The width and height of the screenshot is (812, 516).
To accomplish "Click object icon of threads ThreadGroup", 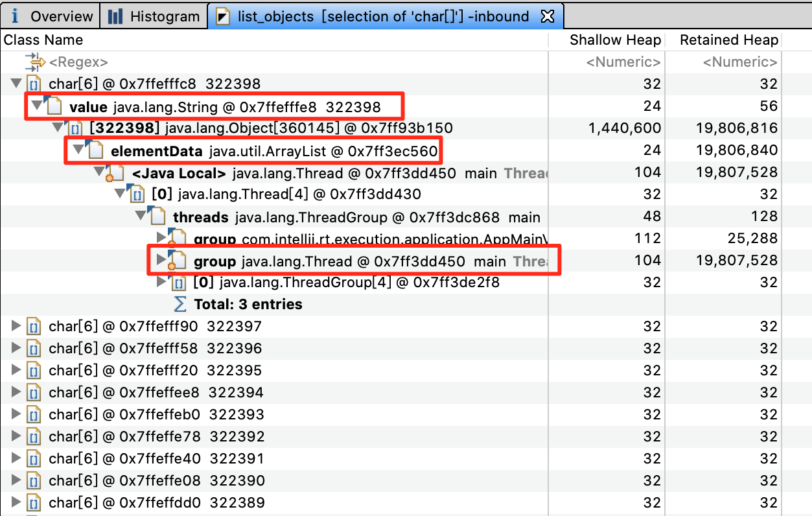I will (157, 215).
